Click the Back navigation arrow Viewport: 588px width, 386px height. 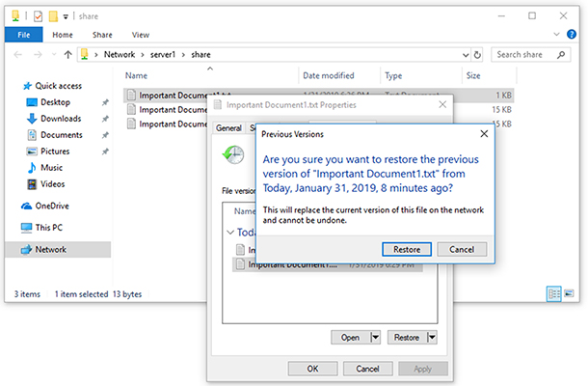pyautogui.click(x=18, y=55)
